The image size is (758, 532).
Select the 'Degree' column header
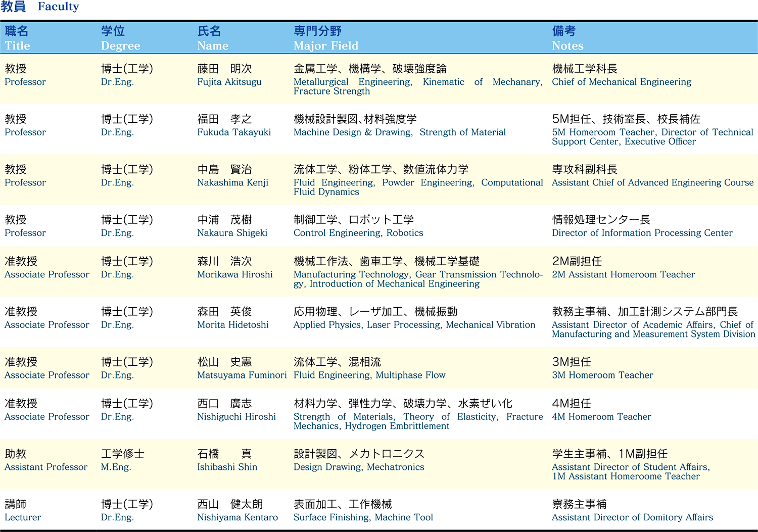pos(121,46)
